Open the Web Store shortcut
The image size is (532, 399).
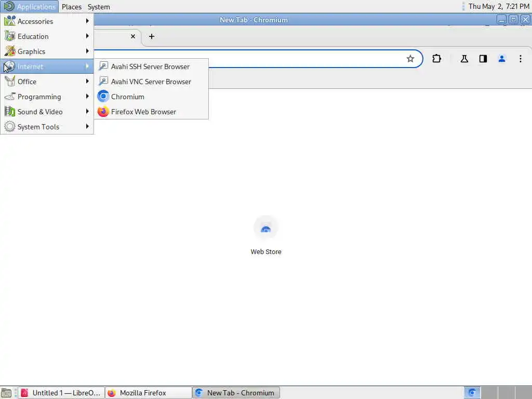coord(265,235)
